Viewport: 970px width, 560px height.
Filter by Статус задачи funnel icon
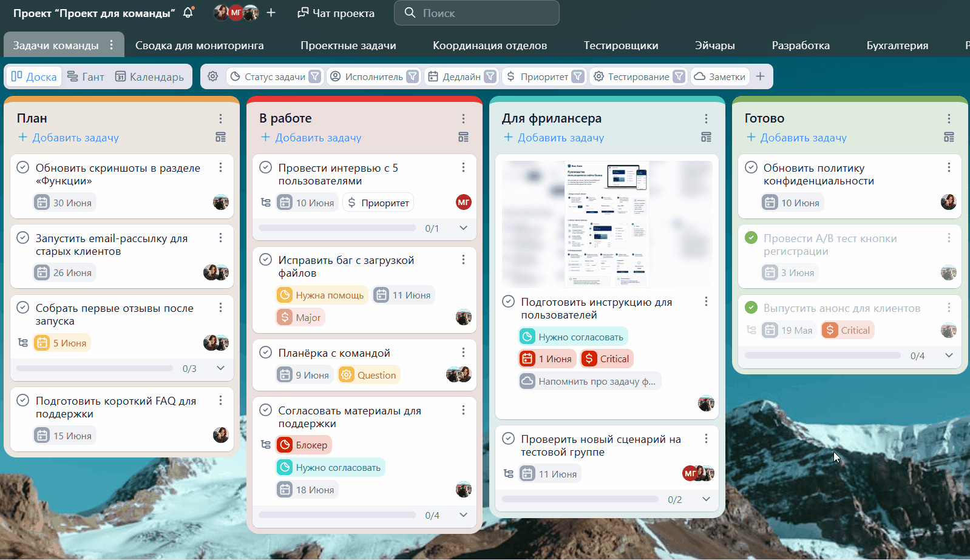314,76
